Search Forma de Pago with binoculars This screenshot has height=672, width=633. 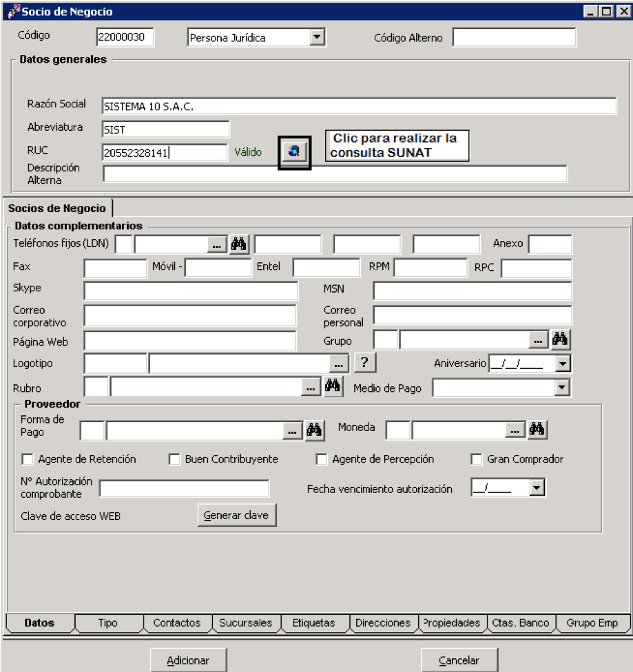314,430
